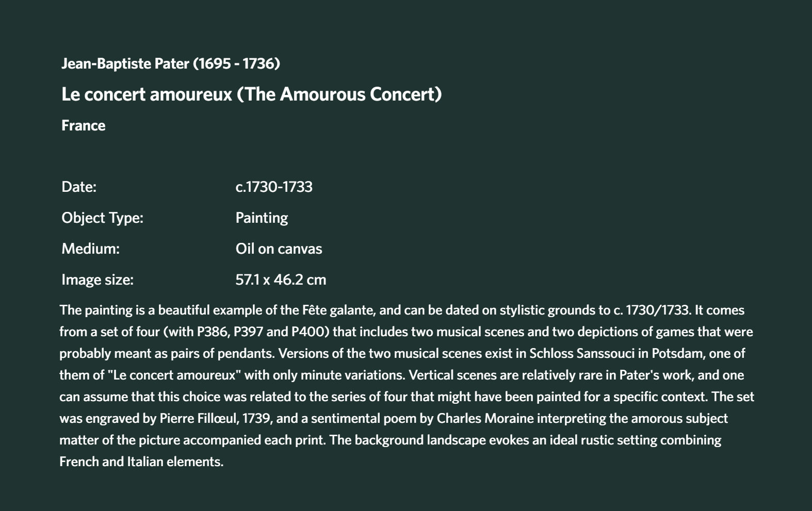Click the artist name Jean-Baptiste Pater
This screenshot has width=812, height=511.
click(125, 63)
